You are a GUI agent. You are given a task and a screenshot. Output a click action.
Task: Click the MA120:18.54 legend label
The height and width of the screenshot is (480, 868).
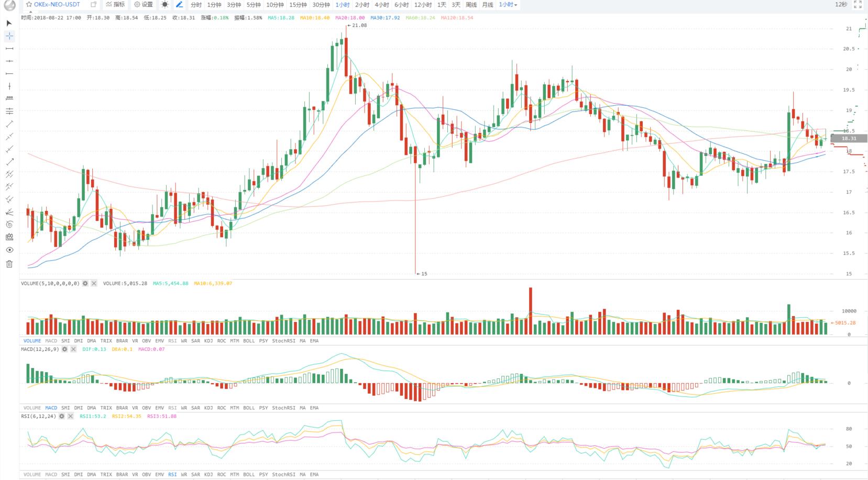pos(457,18)
